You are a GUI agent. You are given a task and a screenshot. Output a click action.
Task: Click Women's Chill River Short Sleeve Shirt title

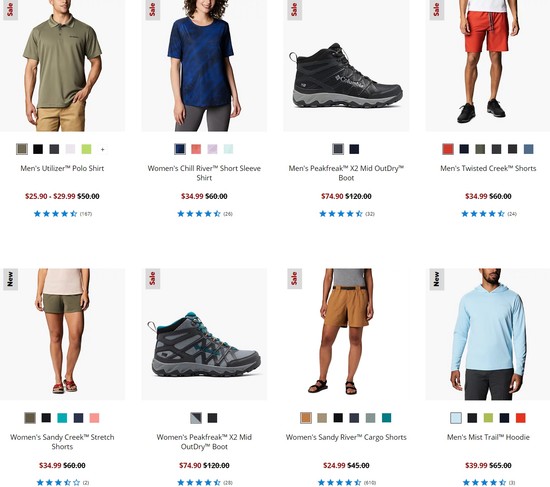(204, 173)
